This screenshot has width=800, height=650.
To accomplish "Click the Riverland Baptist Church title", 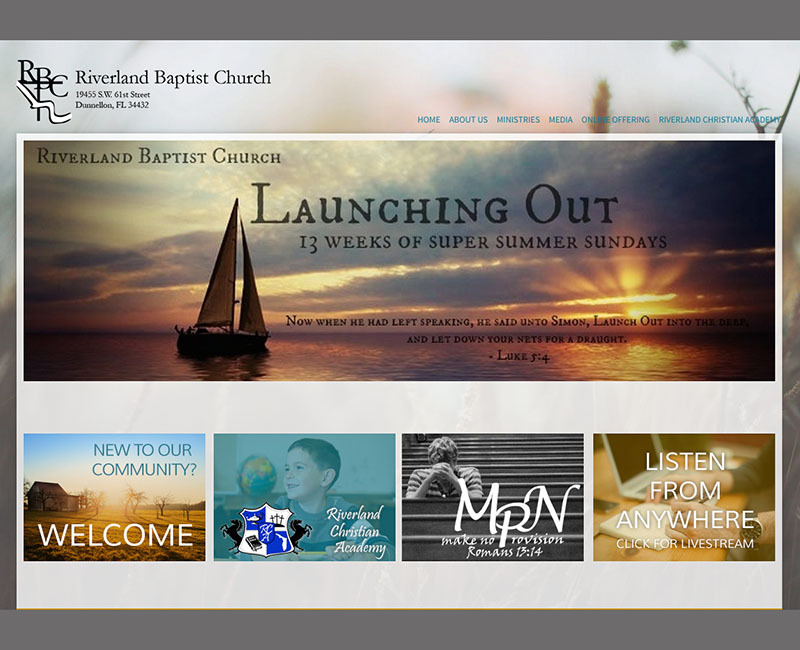I will 173,78.
